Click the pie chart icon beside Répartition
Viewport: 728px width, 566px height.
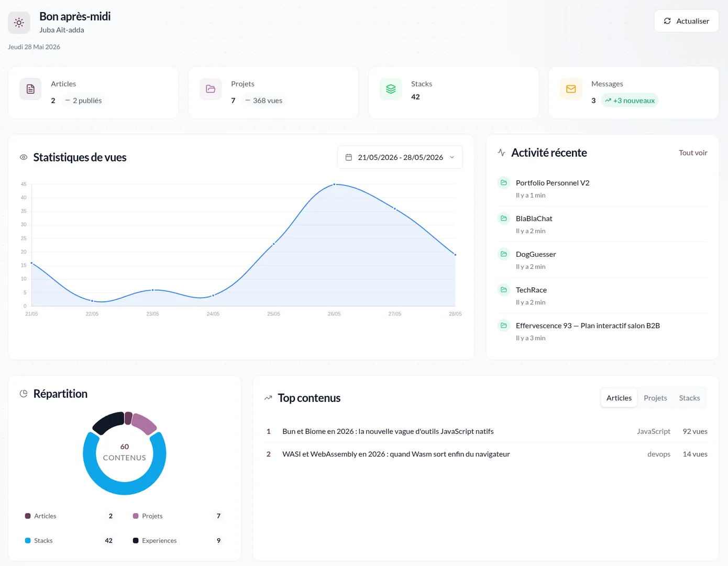[24, 394]
